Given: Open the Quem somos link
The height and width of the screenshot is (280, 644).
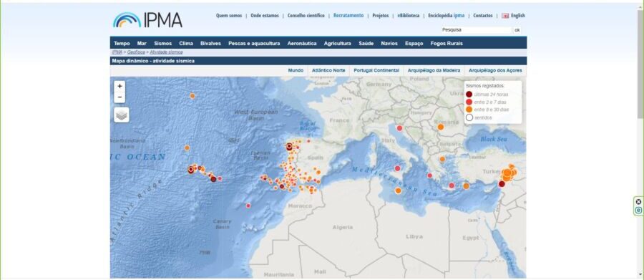Looking at the screenshot, I should point(229,16).
